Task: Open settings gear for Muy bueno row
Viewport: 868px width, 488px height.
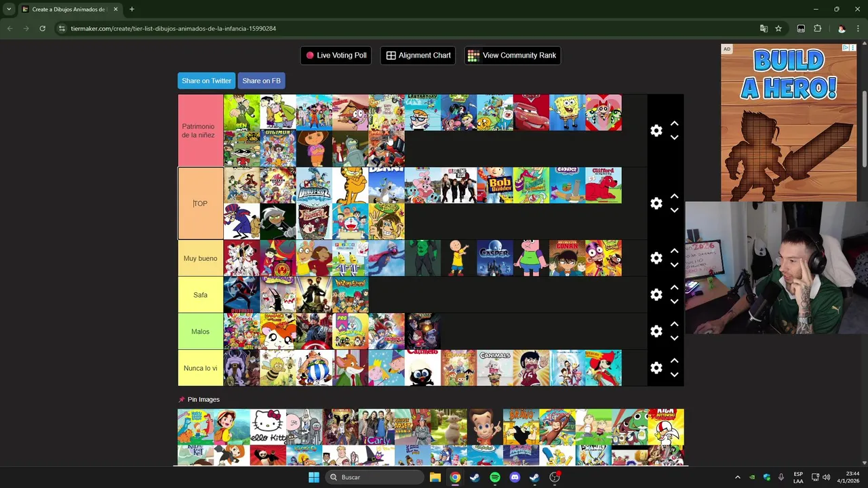Action: (x=656, y=258)
